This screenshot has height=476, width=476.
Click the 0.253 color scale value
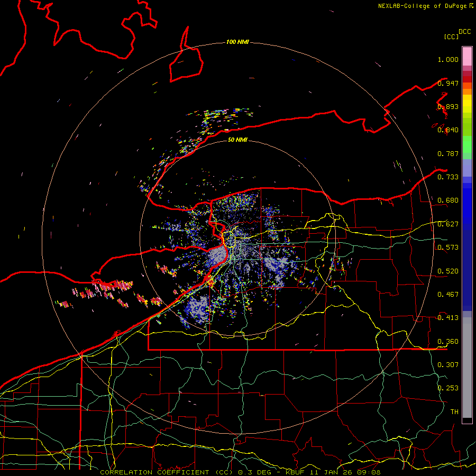(x=448, y=388)
